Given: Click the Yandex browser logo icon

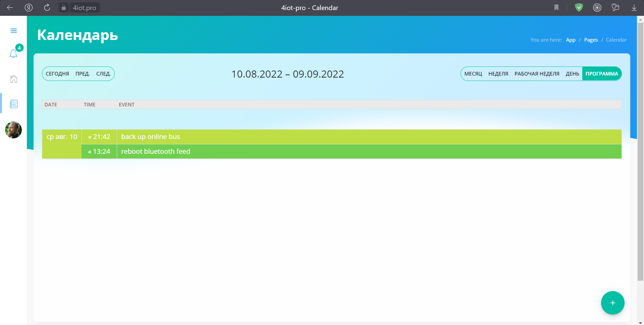Looking at the screenshot, I should (x=29, y=8).
